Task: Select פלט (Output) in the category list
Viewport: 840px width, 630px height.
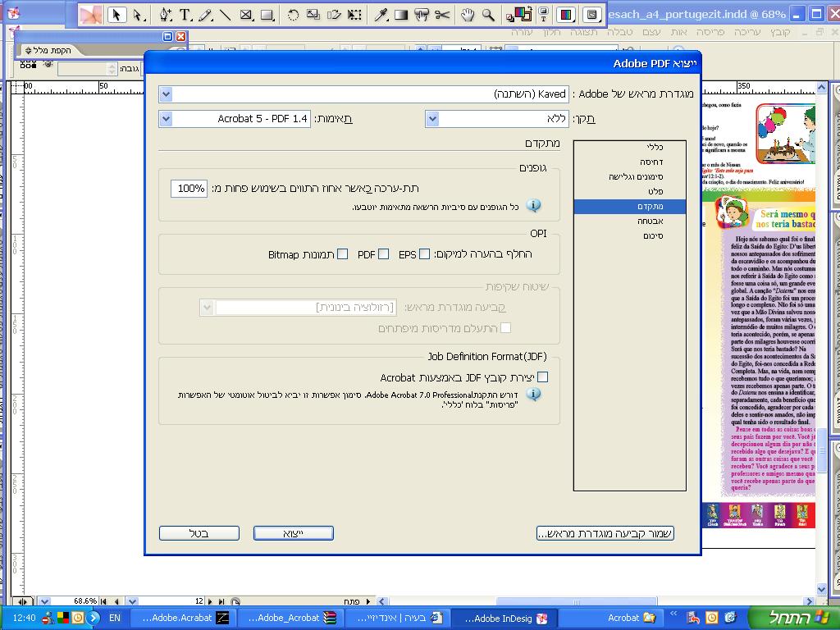Action: (629, 191)
